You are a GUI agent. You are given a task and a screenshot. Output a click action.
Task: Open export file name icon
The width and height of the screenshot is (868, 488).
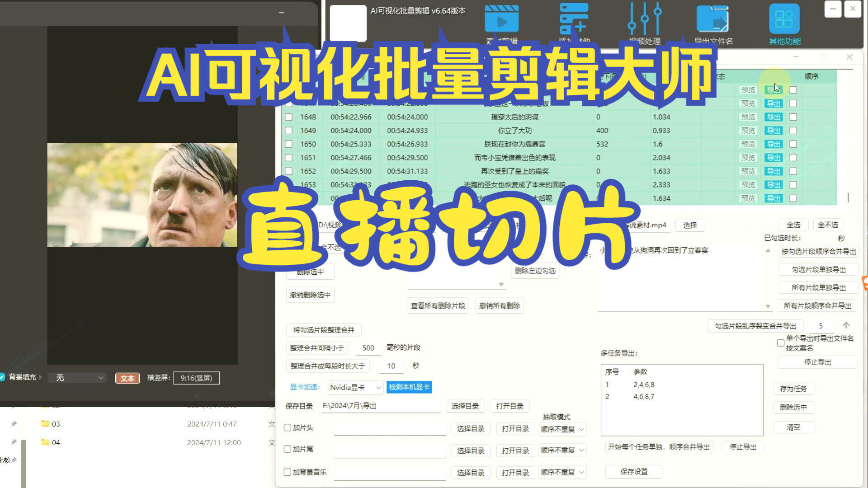pyautogui.click(x=712, y=19)
